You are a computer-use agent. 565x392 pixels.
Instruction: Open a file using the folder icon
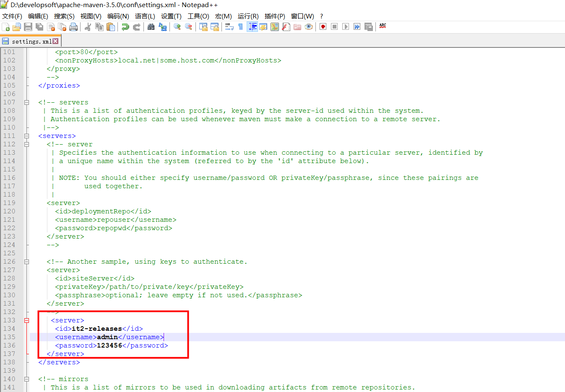click(x=17, y=27)
